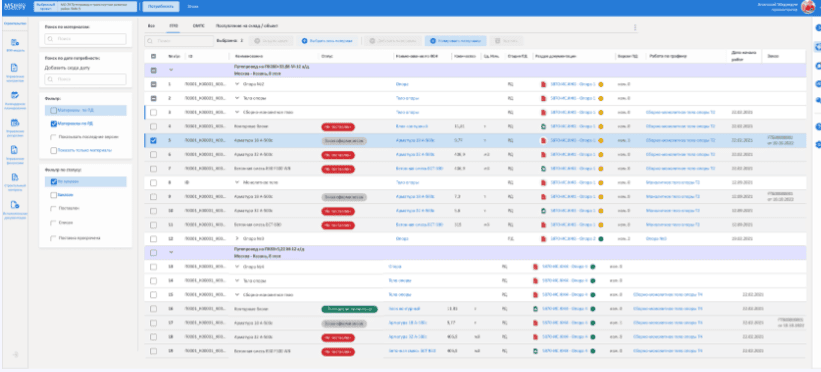Screen dimensions: 821x372
Task: Click the green document icon in row 16
Action: coord(535,309)
